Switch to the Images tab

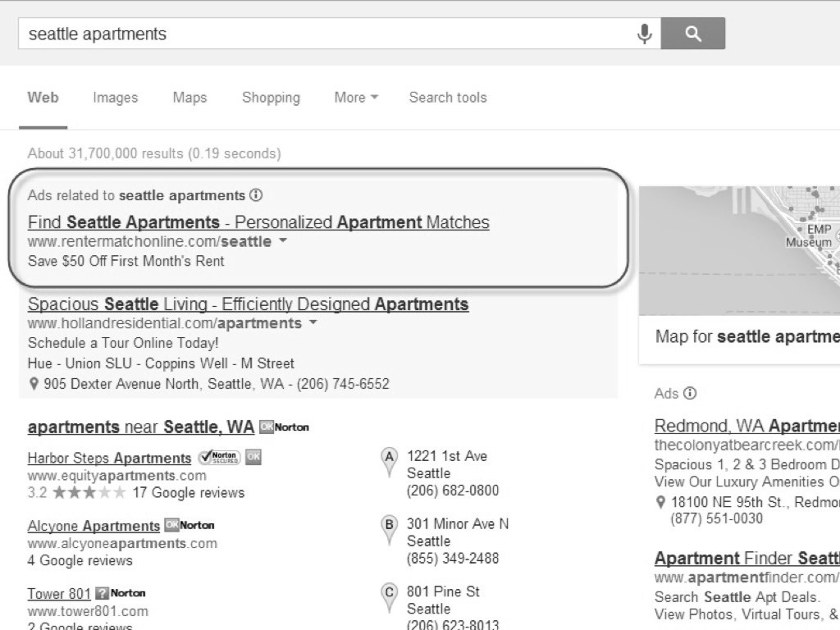pyautogui.click(x=115, y=98)
